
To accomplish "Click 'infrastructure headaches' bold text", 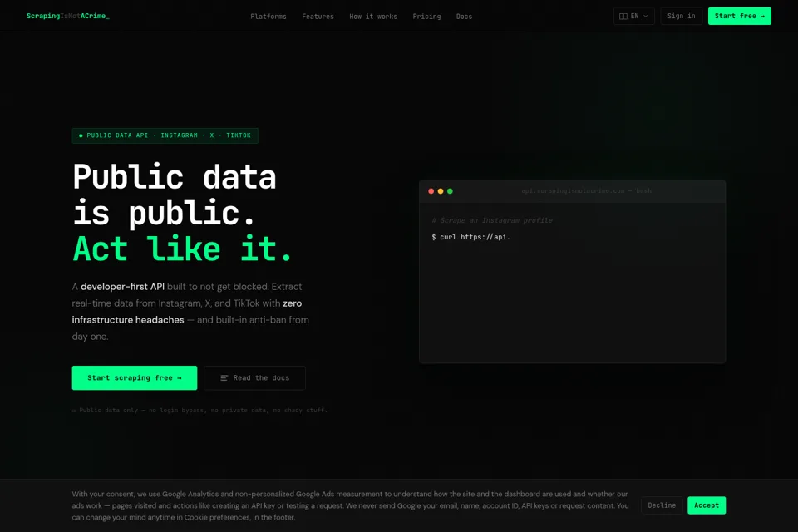I will 128,320.
